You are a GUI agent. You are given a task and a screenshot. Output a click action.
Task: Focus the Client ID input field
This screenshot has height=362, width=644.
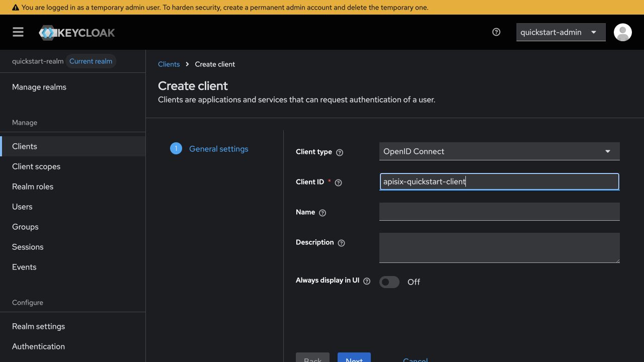pos(499,182)
